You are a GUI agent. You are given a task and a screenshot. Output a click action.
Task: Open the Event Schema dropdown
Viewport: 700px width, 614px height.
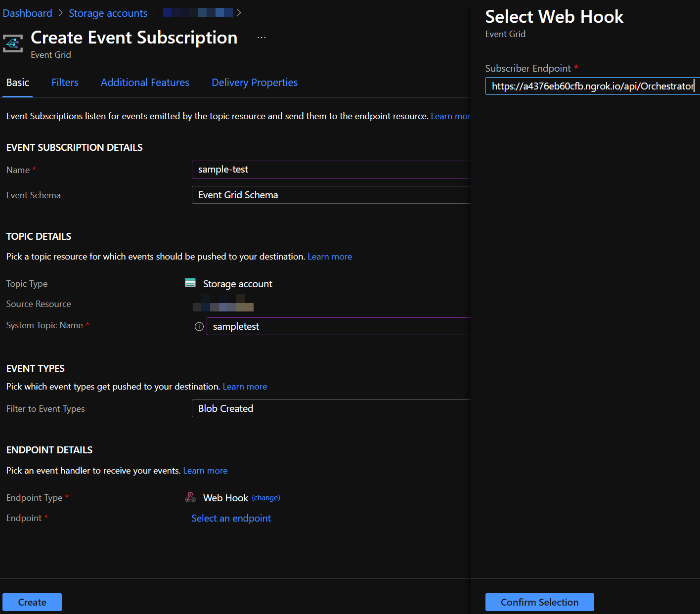[331, 195]
